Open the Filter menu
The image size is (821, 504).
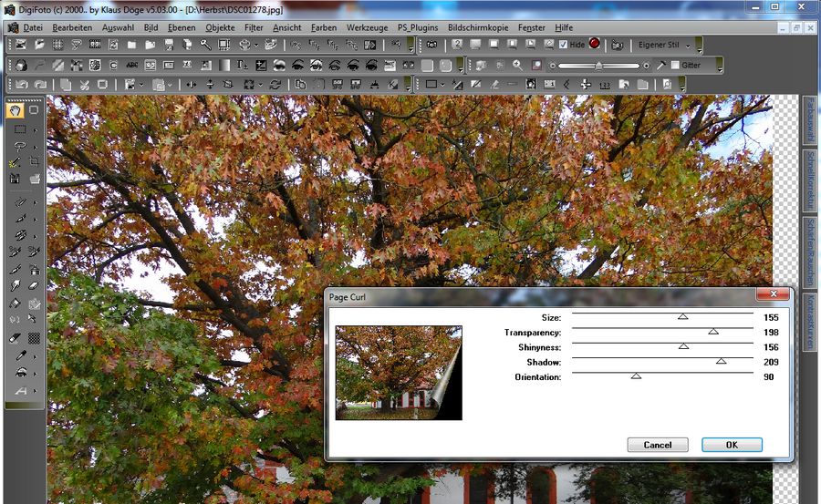tap(254, 27)
